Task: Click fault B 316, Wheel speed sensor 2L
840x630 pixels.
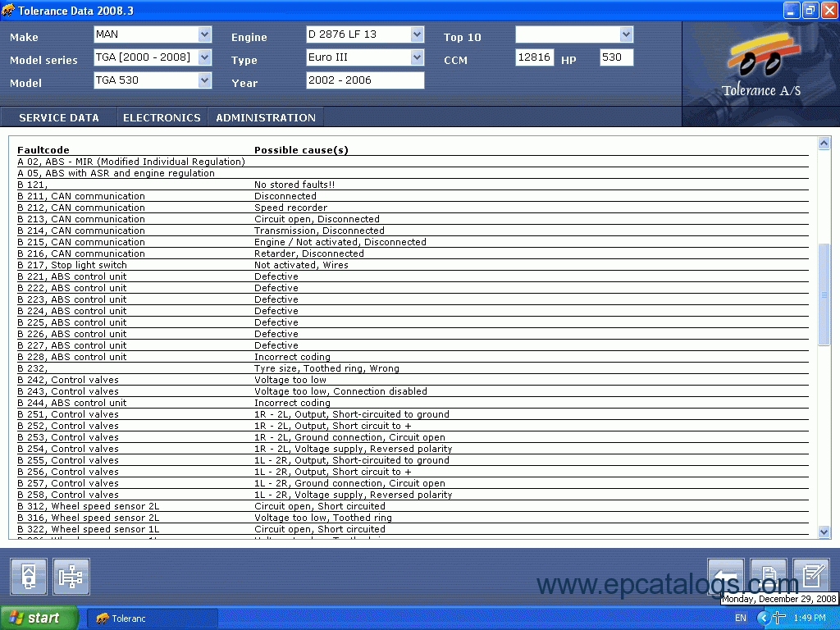Action: (x=413, y=518)
